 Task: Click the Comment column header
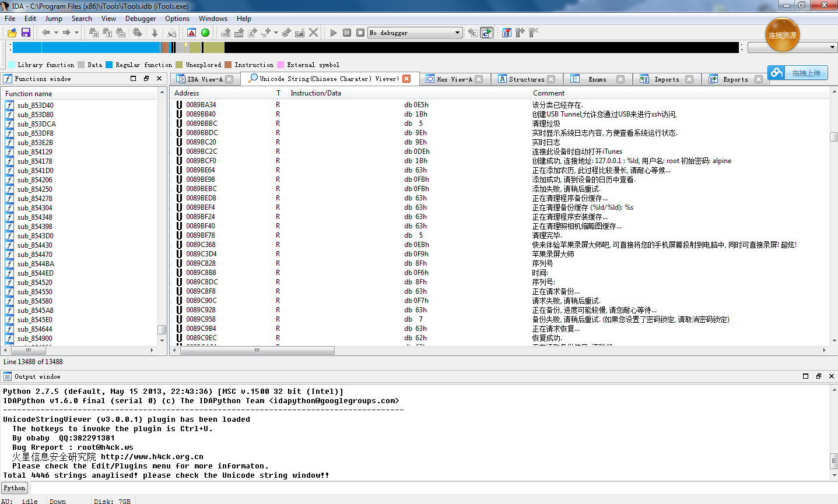pyautogui.click(x=680, y=93)
